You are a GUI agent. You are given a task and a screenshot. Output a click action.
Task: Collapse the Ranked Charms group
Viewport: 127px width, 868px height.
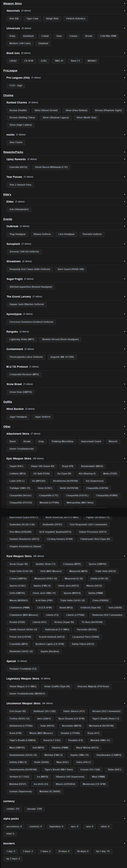pos(125,102)
